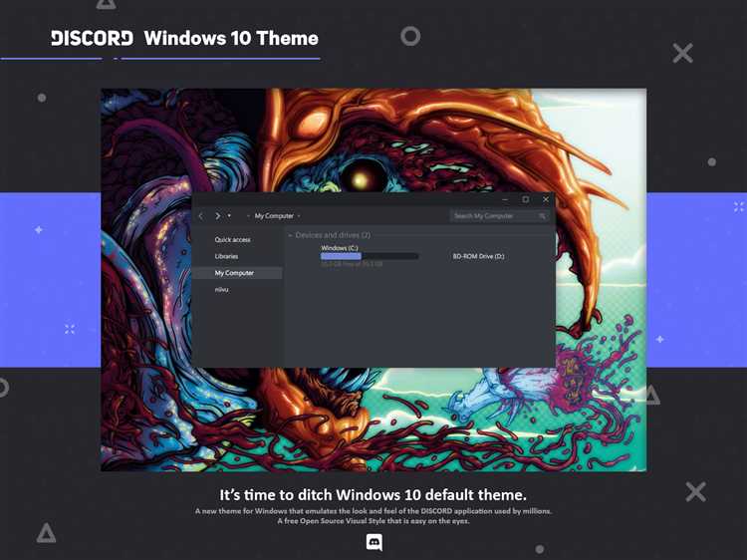Click the DISCORD wordmark in the header
The height and width of the screenshot is (560, 747).
tap(92, 38)
